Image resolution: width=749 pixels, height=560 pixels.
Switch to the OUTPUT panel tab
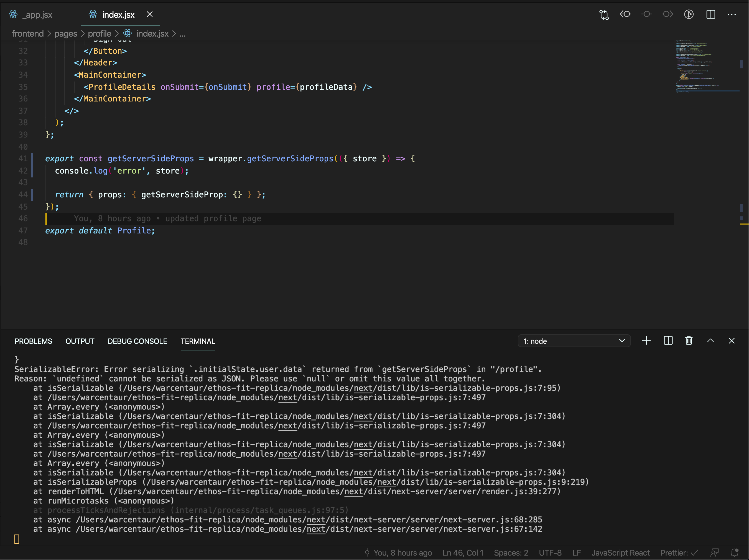80,341
